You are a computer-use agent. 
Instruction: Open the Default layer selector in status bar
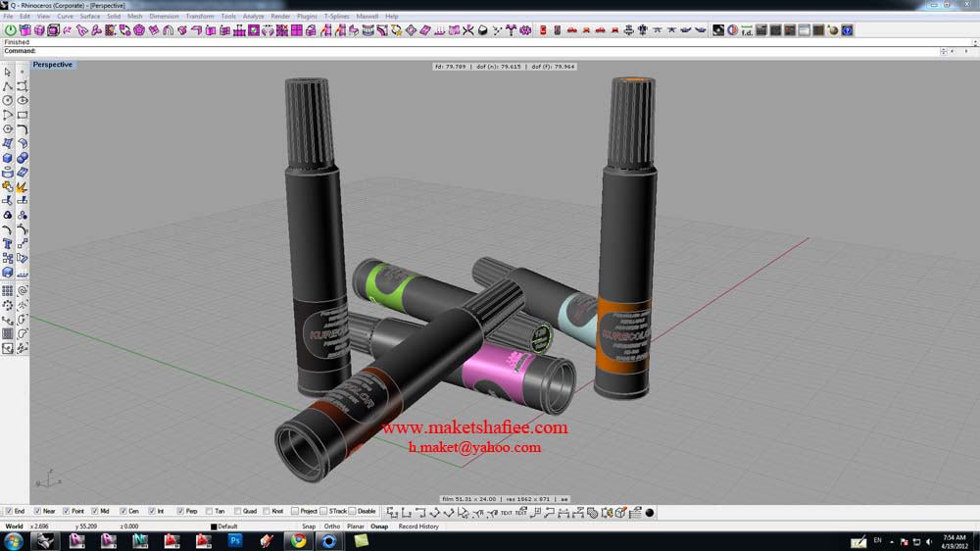click(x=226, y=526)
